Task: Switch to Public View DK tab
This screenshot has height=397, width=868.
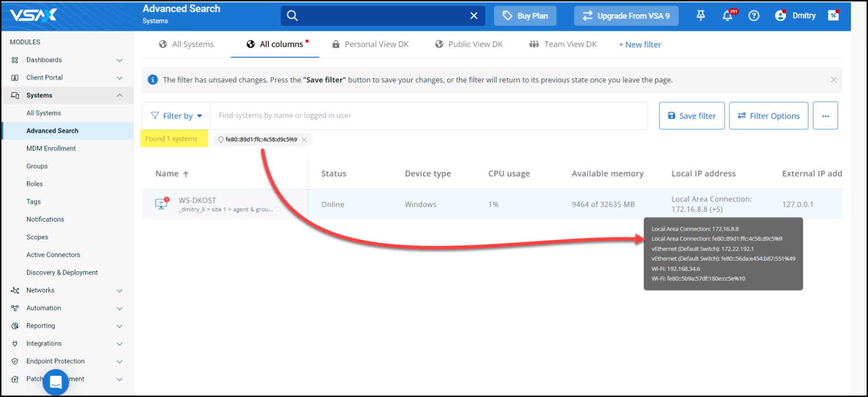Action: click(469, 44)
